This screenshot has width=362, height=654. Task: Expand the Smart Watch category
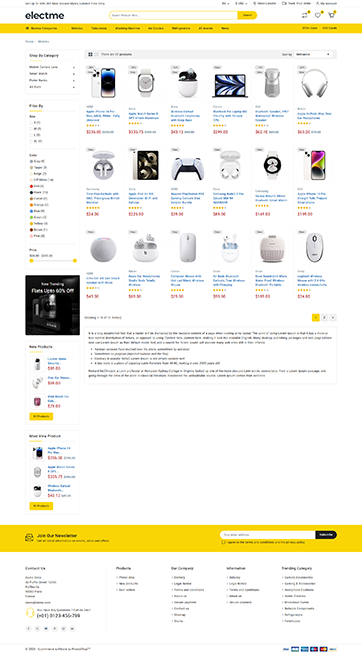[x=74, y=73]
